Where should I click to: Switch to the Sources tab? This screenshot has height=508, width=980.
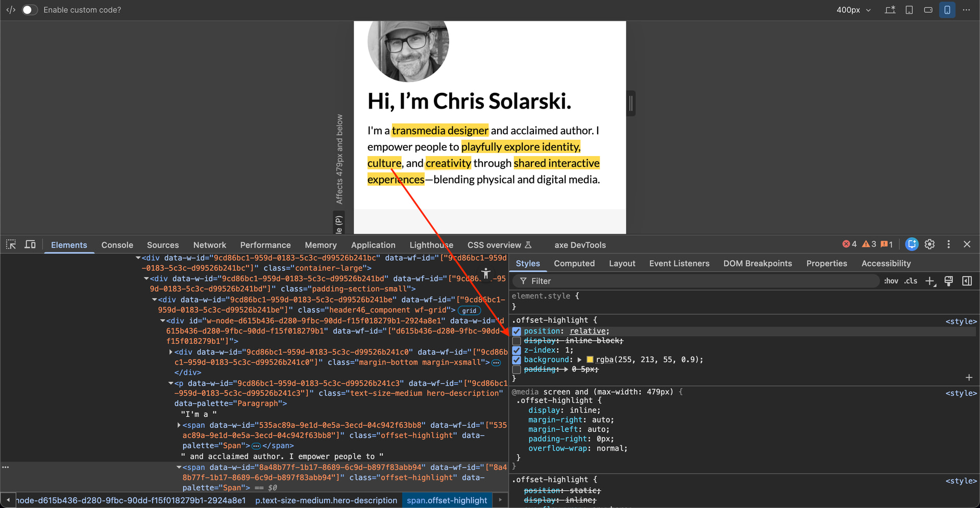click(x=163, y=245)
